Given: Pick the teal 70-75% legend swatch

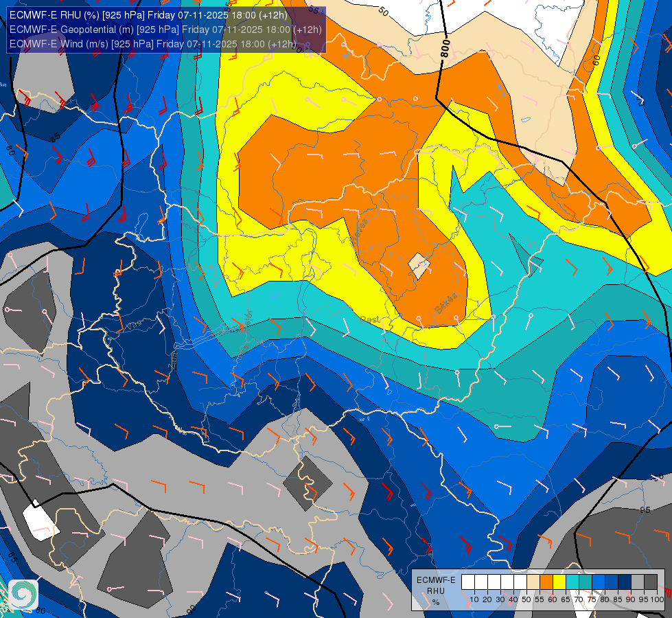Looking at the screenshot, I should (586, 582).
